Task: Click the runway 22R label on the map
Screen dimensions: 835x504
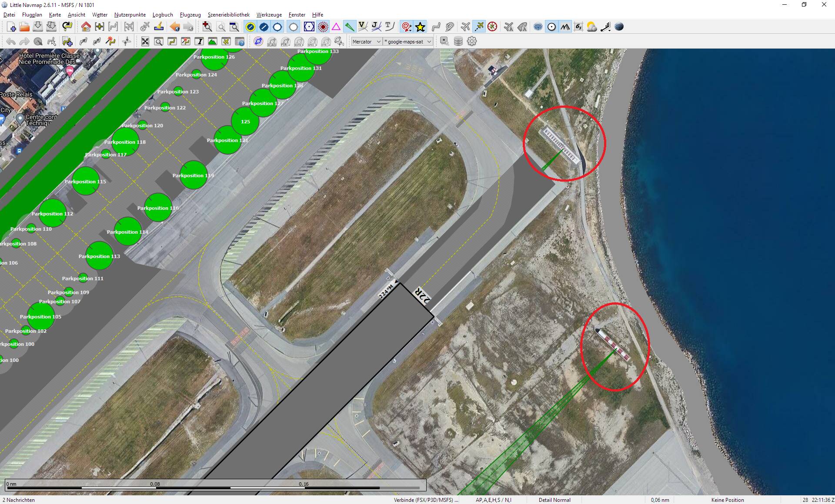Action: pos(423,297)
